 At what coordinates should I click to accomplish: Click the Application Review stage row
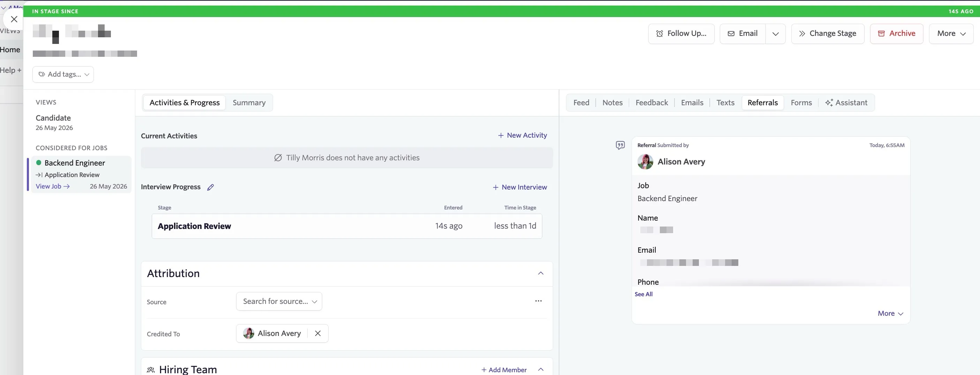pyautogui.click(x=347, y=226)
